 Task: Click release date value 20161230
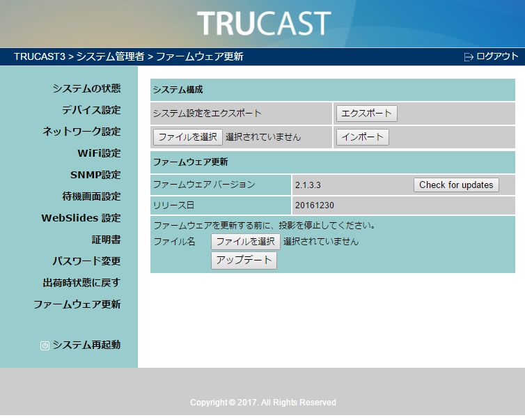coord(315,205)
